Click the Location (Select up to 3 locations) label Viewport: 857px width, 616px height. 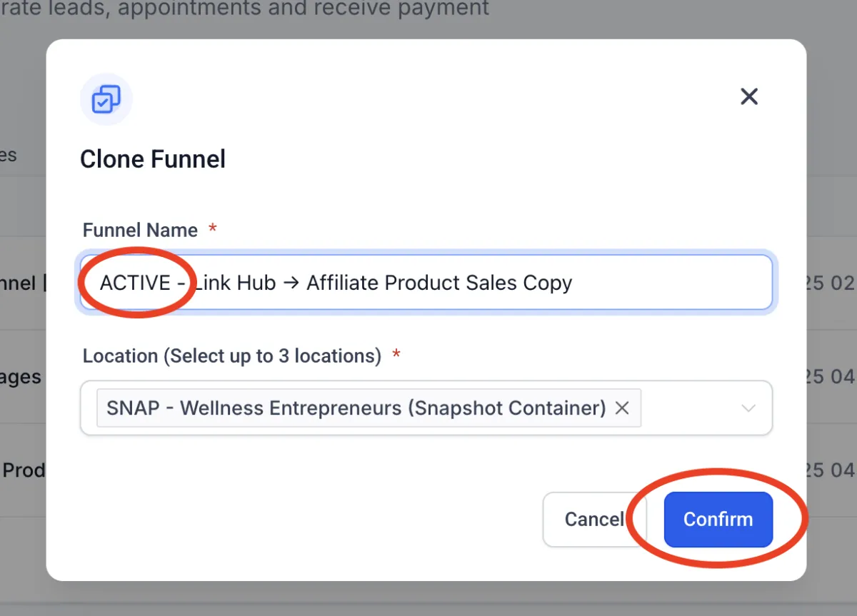point(231,355)
